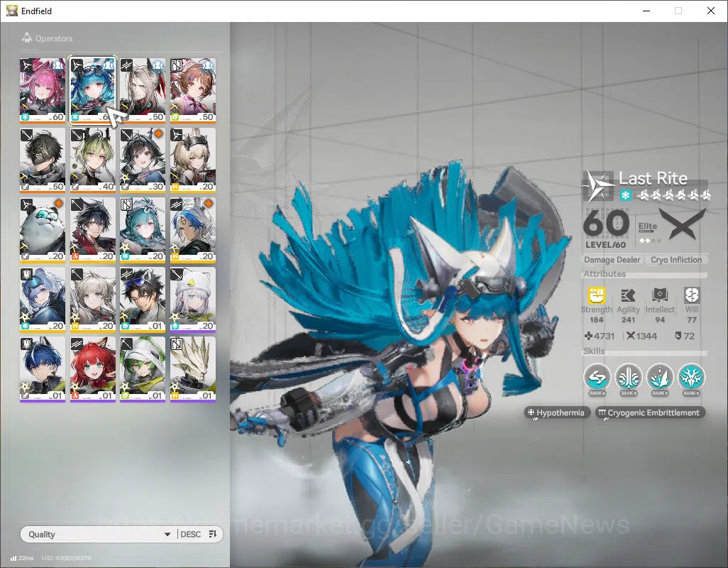This screenshot has width=728, height=568.
Task: Open the second skill with blade emblem
Action: (x=629, y=378)
